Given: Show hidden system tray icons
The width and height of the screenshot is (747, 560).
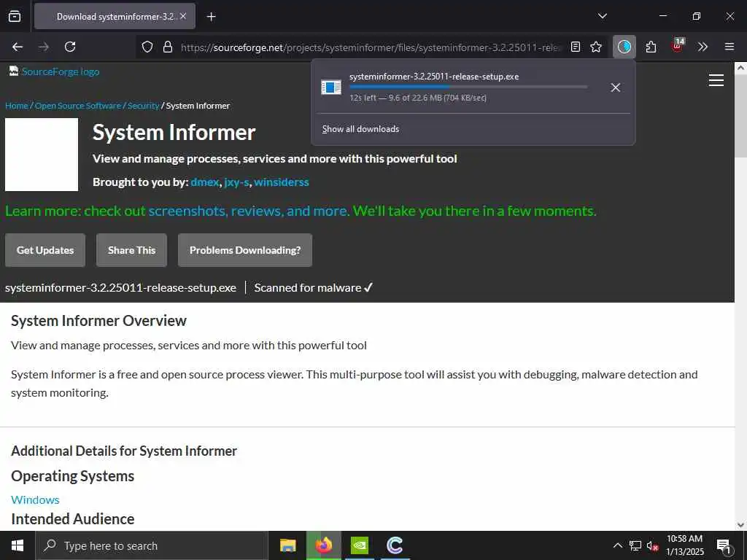Looking at the screenshot, I should (617, 545).
